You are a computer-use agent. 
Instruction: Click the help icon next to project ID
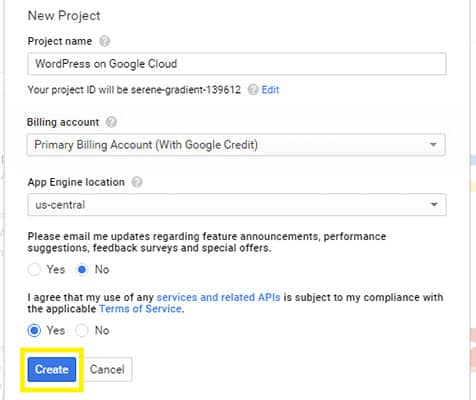(253, 90)
